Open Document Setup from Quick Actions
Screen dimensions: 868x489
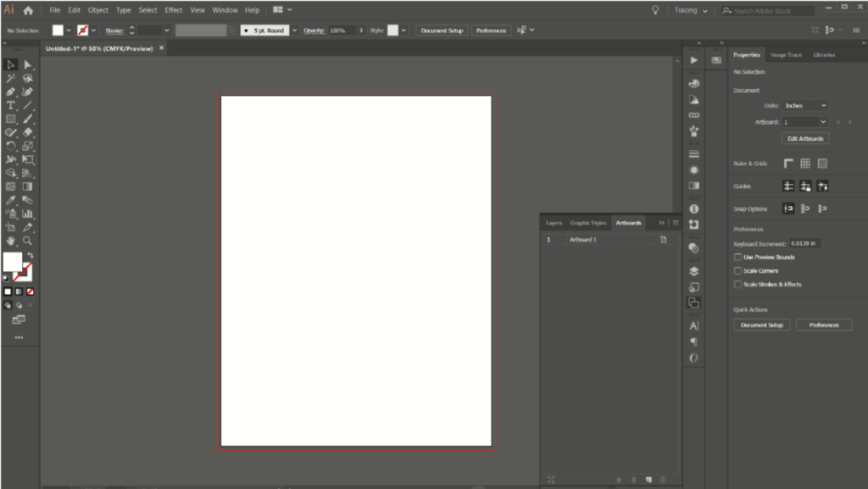tap(760, 324)
